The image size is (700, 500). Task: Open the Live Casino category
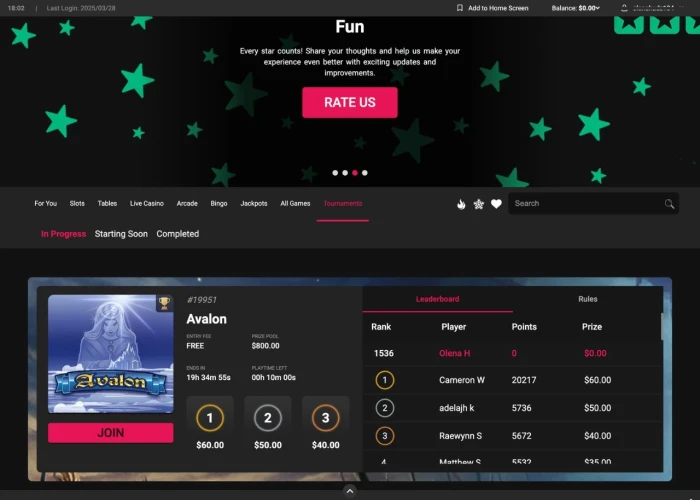tap(147, 204)
